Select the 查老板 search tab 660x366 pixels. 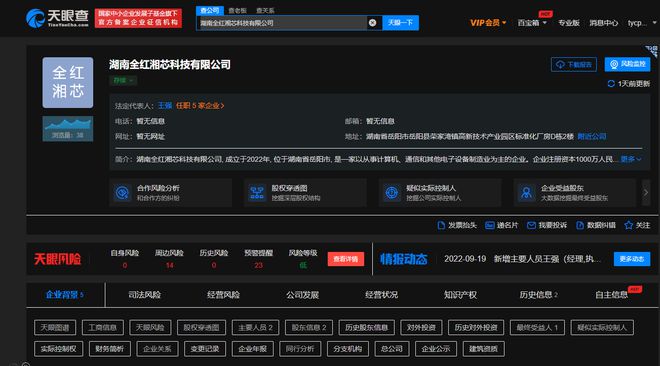coord(237,11)
